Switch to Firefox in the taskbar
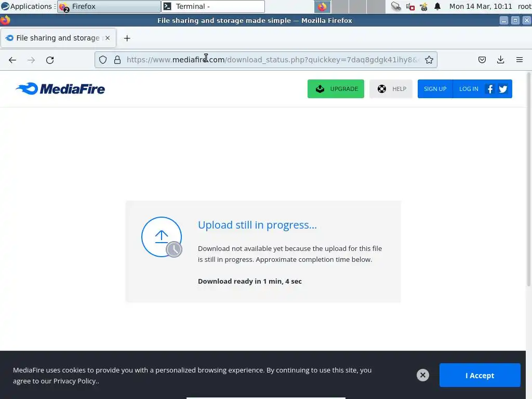The height and width of the screenshot is (399, 532). tap(109, 6)
